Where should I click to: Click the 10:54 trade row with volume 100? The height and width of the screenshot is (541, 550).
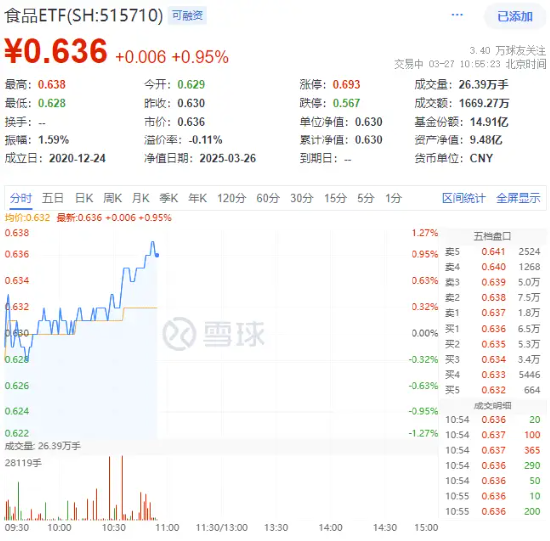point(492,435)
